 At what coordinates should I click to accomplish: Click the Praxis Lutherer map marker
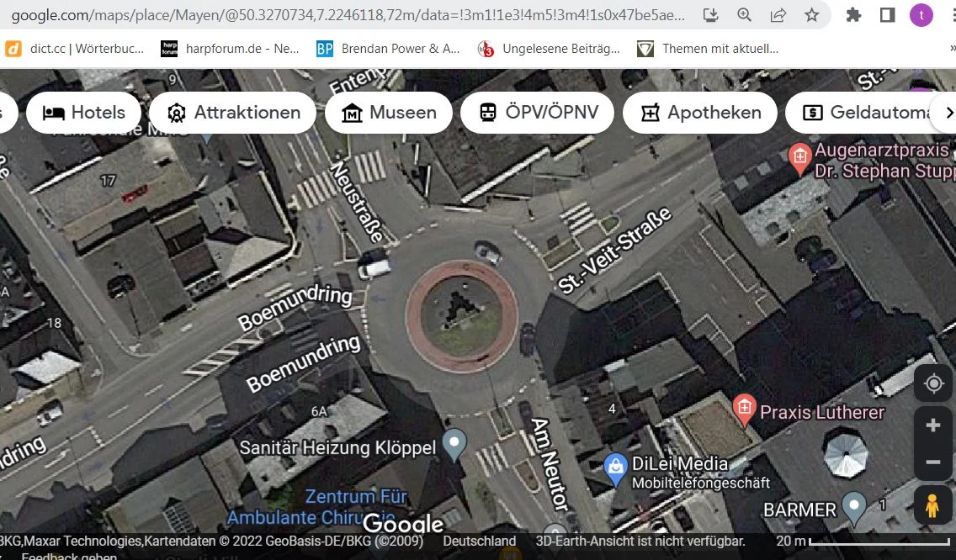744,409
